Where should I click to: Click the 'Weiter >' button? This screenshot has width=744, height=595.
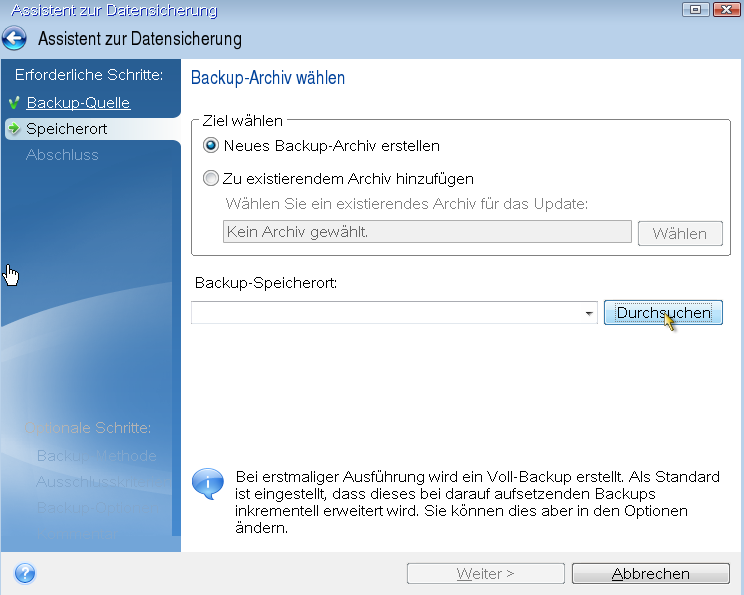pyautogui.click(x=485, y=574)
